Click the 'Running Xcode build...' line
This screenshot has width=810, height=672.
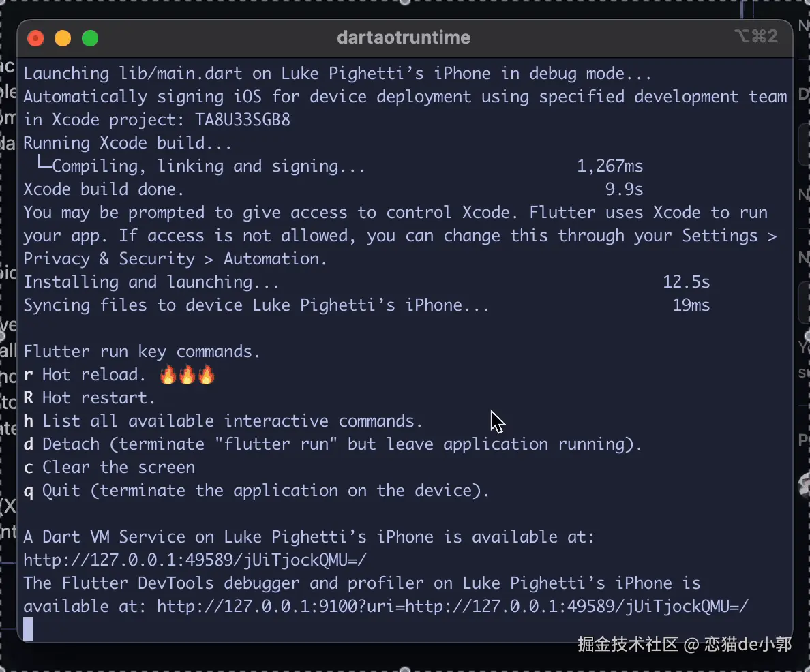pos(127,143)
